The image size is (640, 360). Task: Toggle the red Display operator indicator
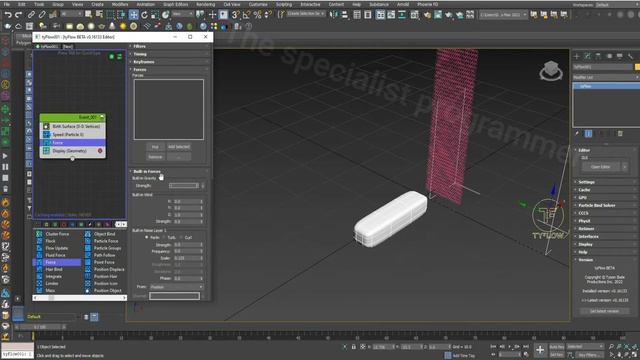(x=100, y=151)
